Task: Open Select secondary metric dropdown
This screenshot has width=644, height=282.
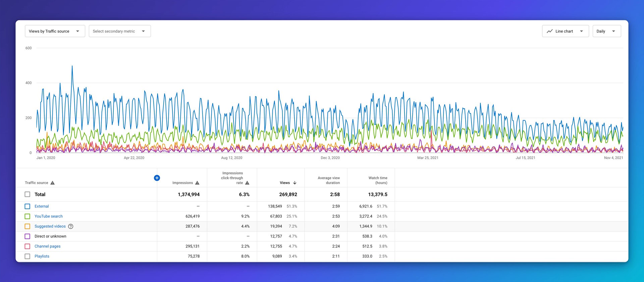Action: (x=120, y=31)
